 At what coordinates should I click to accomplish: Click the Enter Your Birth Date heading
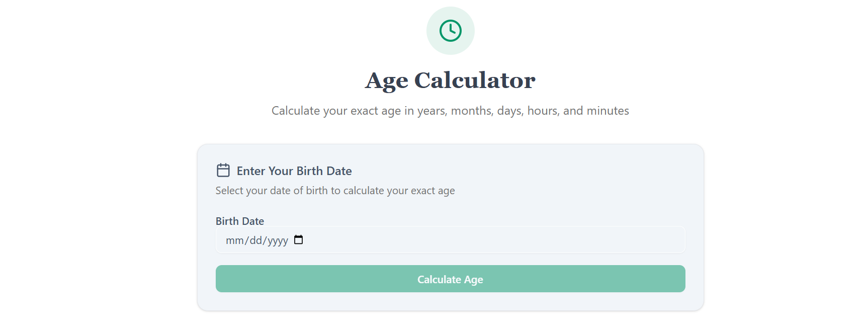point(294,171)
